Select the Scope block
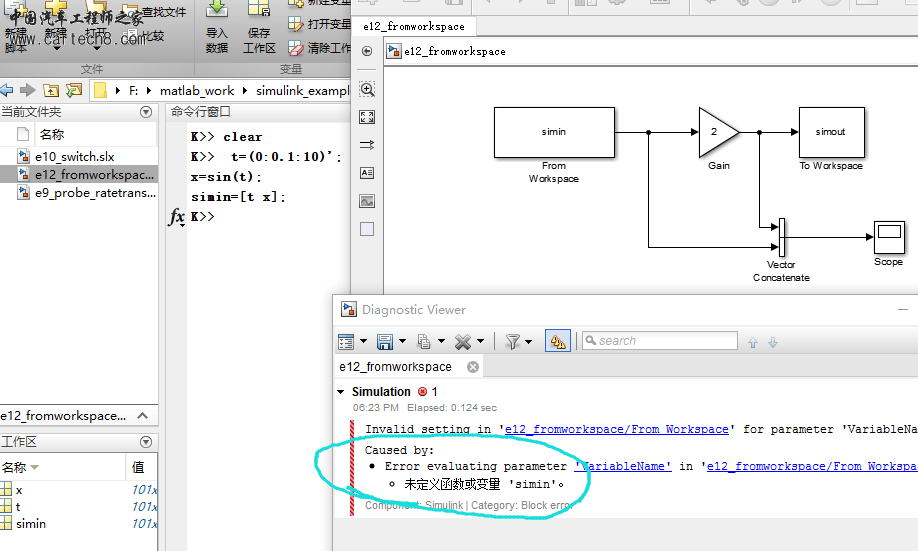The height and width of the screenshot is (551, 918). click(889, 237)
